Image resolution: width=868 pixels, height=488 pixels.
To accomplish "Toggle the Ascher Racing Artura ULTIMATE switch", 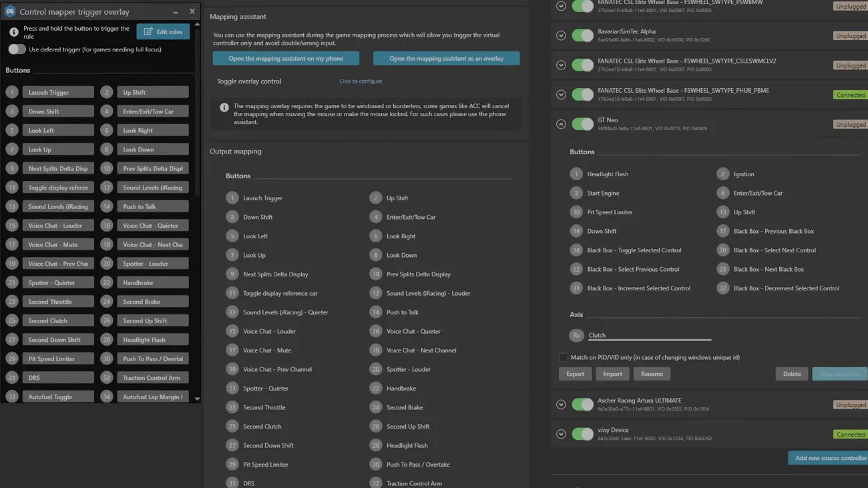I will 582,405.
